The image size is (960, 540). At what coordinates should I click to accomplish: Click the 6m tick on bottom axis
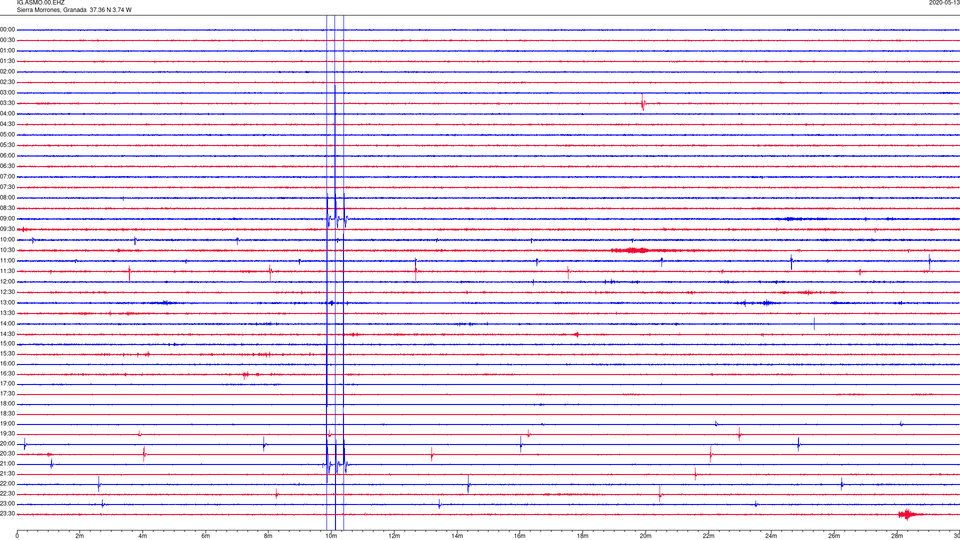[206, 536]
